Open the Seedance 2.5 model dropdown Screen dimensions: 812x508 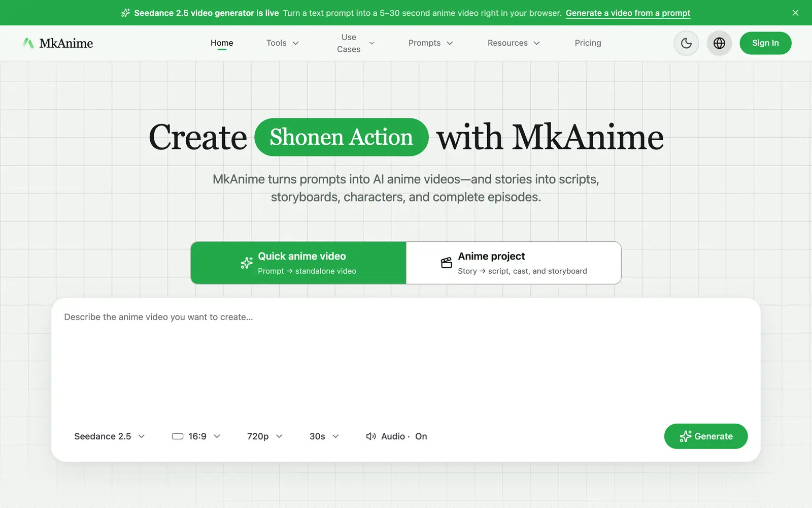[110, 436]
